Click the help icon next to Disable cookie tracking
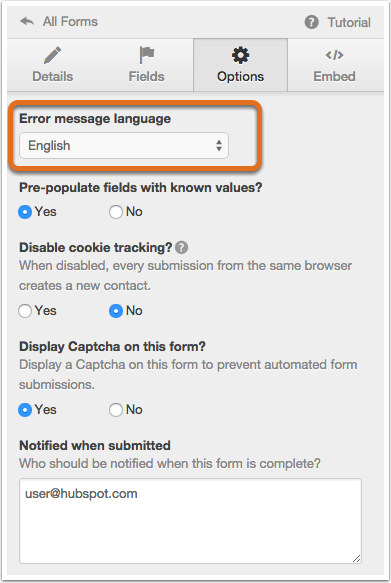The image size is (391, 583). [181, 247]
